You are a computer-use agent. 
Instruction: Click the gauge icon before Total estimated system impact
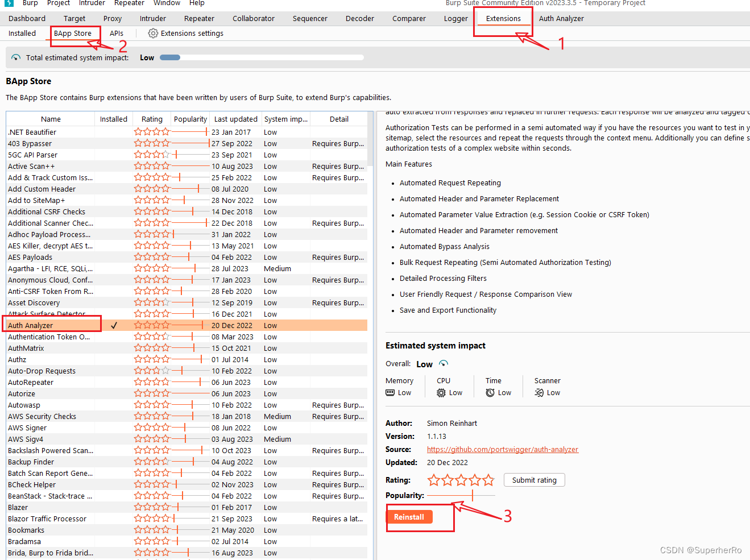tap(15, 57)
